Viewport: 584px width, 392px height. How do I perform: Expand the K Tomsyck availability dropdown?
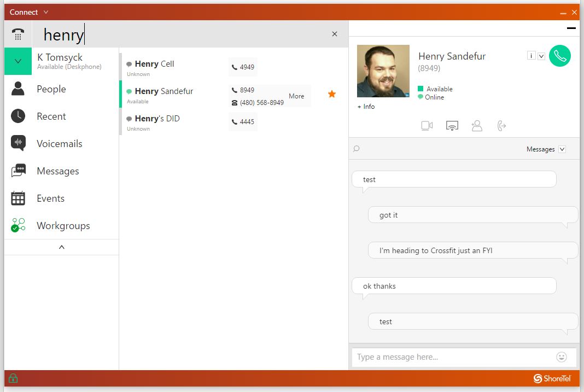point(18,61)
